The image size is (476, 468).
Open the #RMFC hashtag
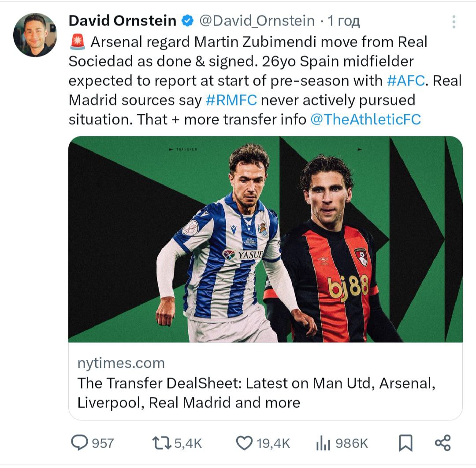click(231, 100)
